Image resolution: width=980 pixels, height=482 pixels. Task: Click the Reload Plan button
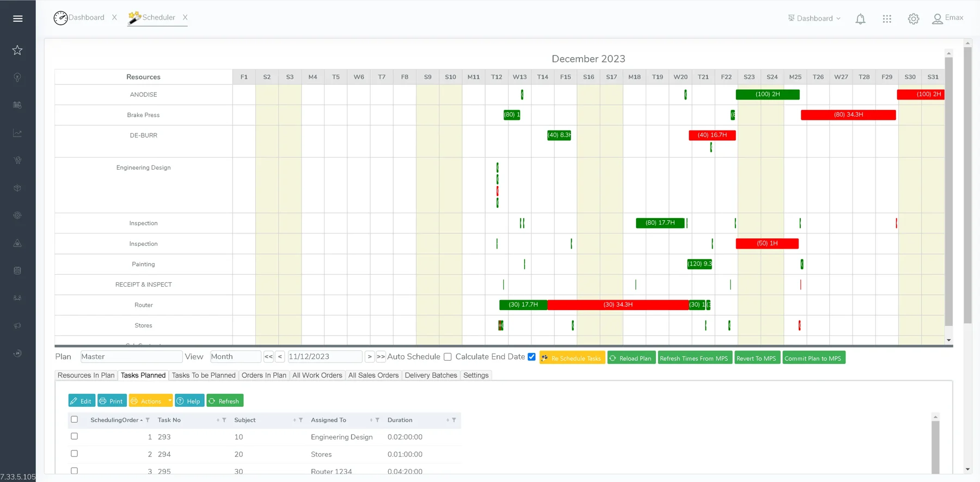click(632, 358)
